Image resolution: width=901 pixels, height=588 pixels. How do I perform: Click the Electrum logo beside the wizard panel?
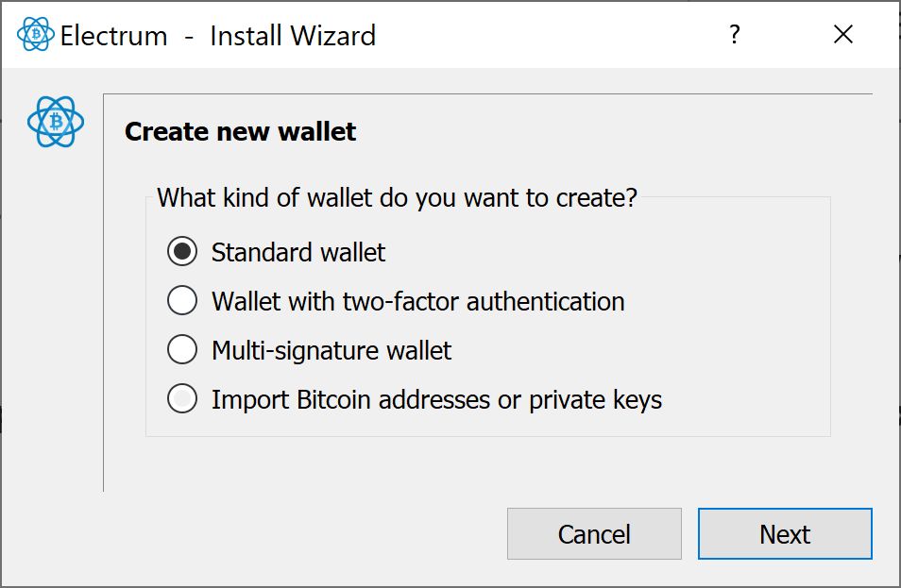pyautogui.click(x=56, y=122)
